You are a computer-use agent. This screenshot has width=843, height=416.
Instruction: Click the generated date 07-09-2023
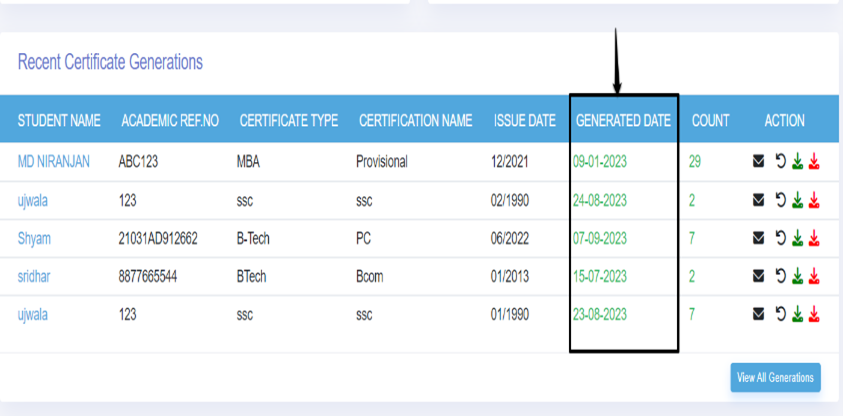coord(600,238)
